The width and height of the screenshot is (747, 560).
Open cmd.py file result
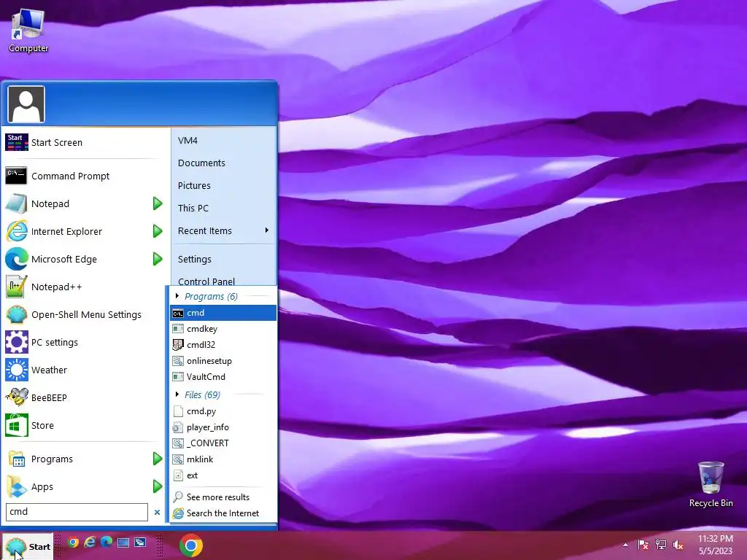click(223, 411)
